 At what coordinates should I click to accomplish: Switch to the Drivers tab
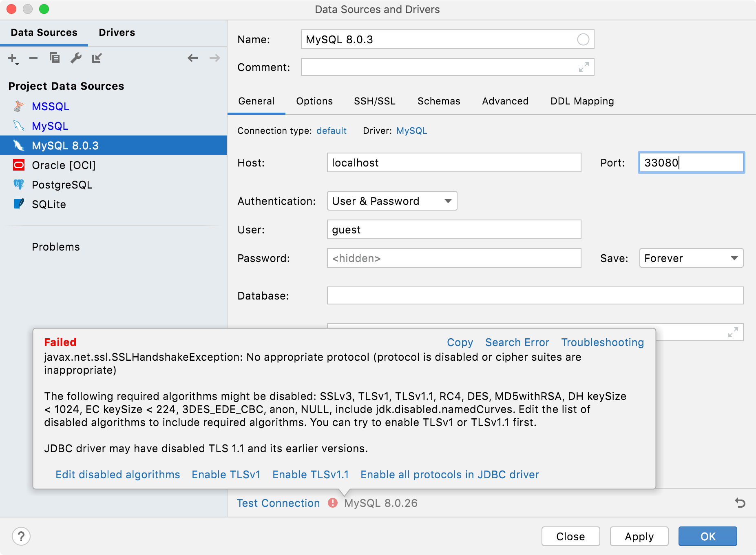pyautogui.click(x=116, y=32)
